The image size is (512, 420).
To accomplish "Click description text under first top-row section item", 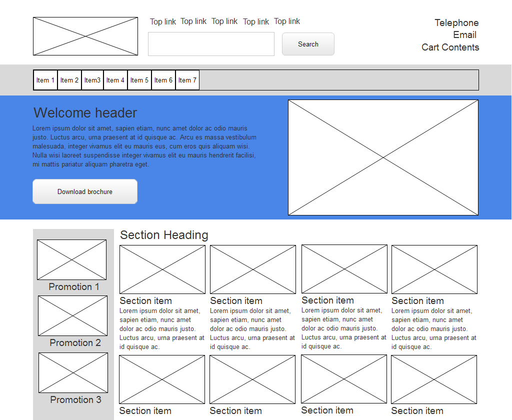I will coord(162,329).
